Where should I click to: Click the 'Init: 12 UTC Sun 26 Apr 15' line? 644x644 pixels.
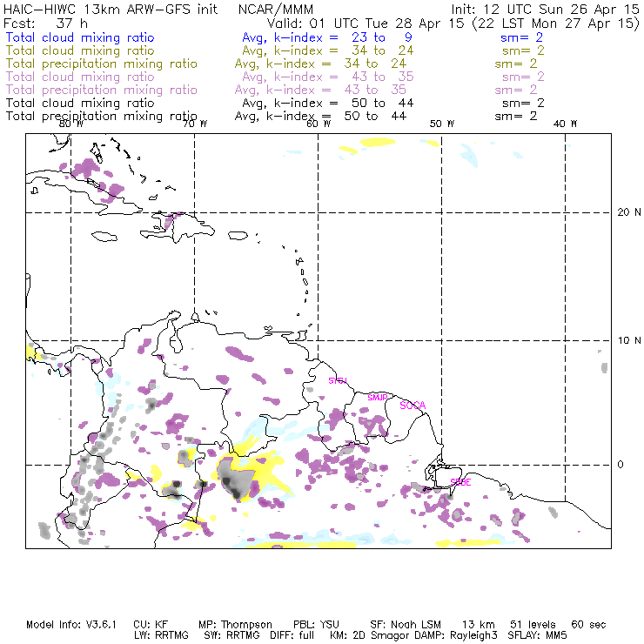click(x=545, y=9)
